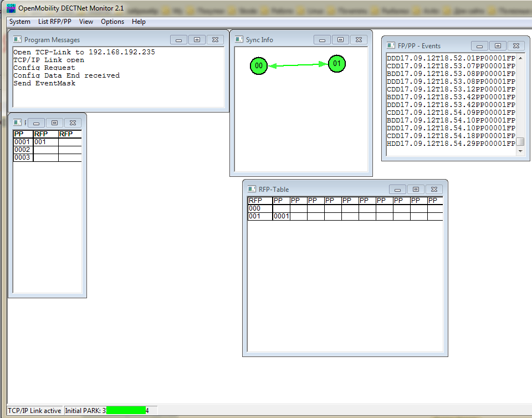The image size is (532, 418).
Task: Close the RFP-Table window
Action: [x=434, y=190]
